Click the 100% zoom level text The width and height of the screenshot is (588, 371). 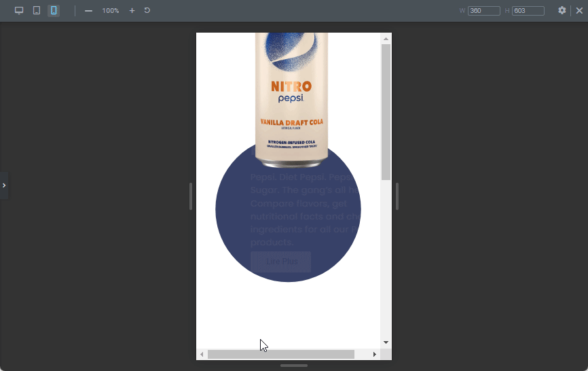tap(110, 10)
